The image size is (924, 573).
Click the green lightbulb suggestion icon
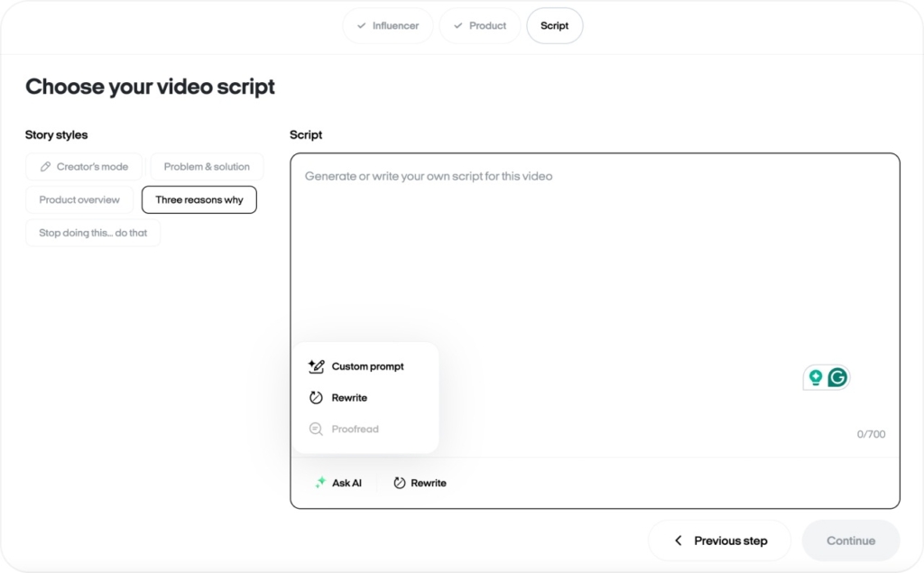pos(816,378)
